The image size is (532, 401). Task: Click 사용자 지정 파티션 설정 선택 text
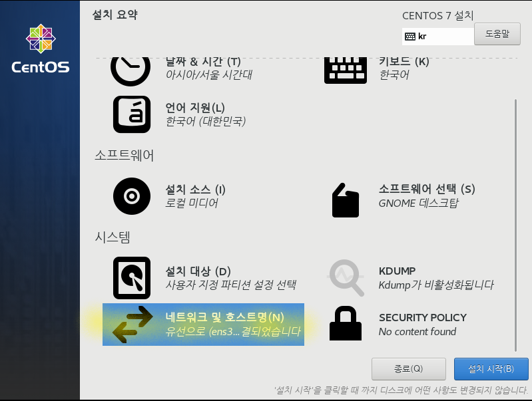[x=231, y=285]
